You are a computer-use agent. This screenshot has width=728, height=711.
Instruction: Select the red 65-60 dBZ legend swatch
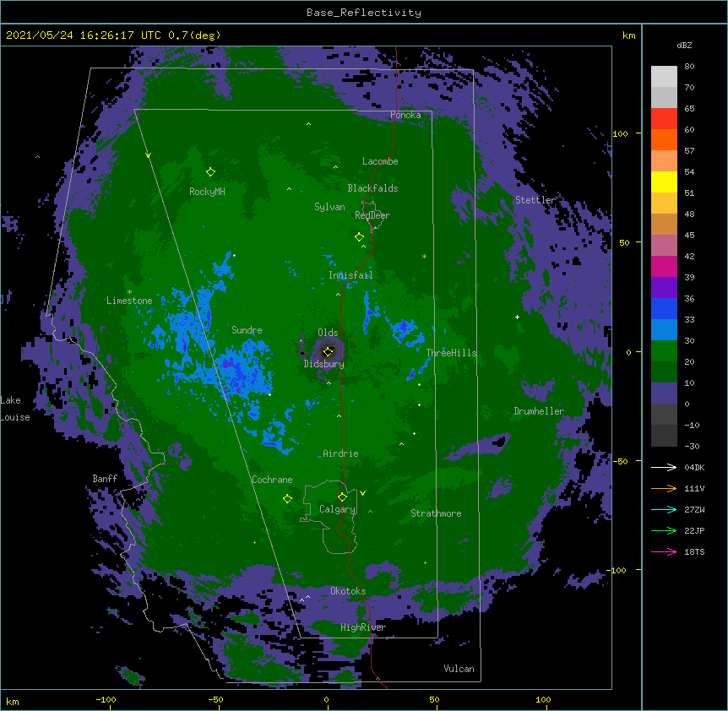point(664,119)
